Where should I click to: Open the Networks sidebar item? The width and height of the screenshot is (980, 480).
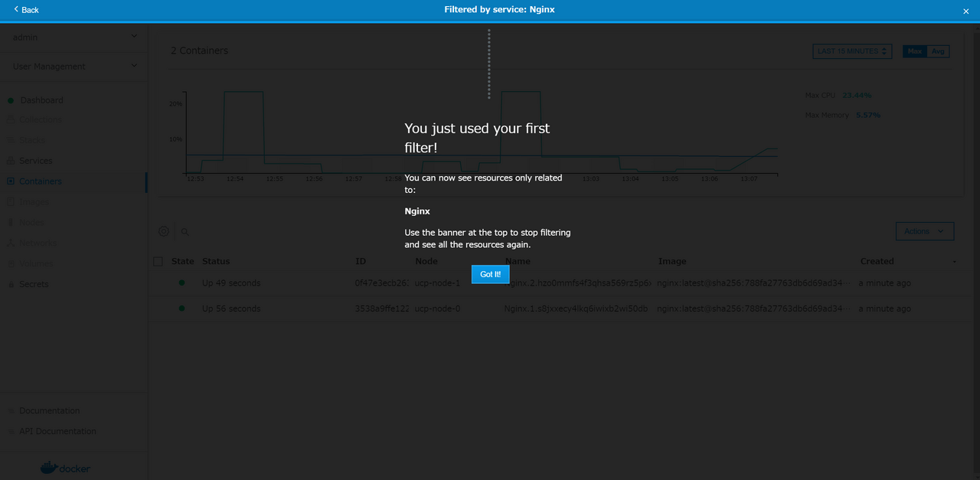pyautogui.click(x=38, y=243)
